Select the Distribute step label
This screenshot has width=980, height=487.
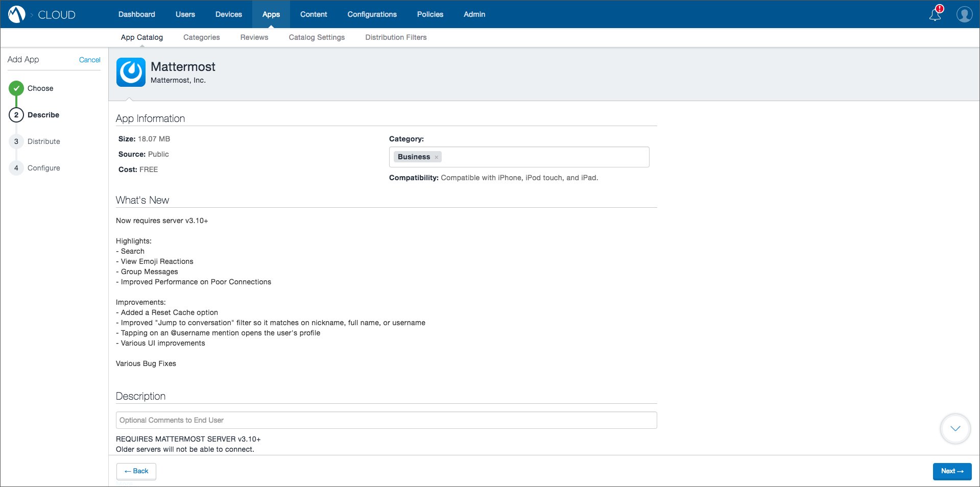pyautogui.click(x=44, y=141)
